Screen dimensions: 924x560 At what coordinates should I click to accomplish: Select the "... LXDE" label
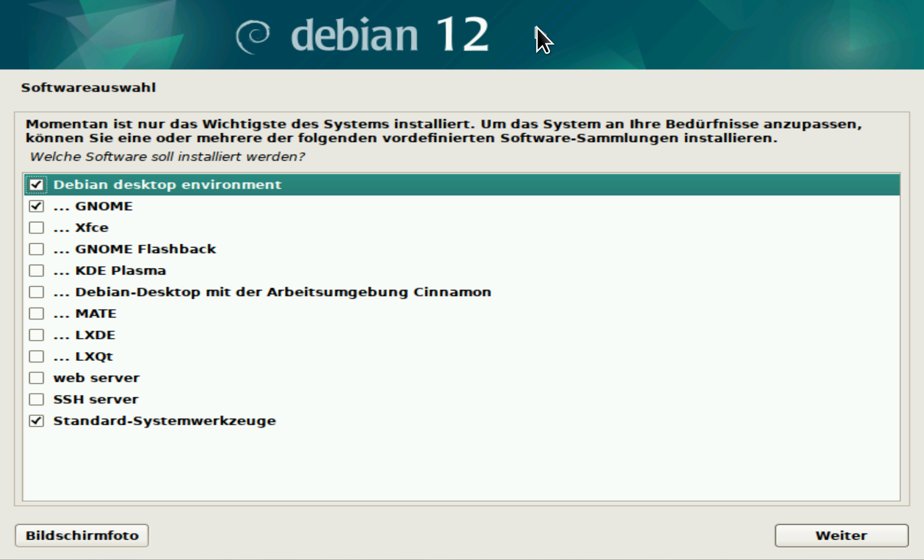click(84, 335)
